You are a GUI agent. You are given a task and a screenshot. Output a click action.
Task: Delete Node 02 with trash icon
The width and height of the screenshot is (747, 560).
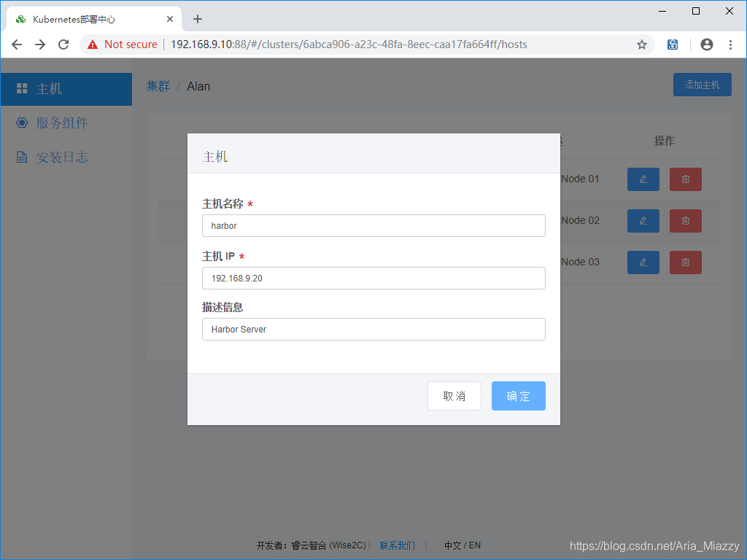point(685,221)
